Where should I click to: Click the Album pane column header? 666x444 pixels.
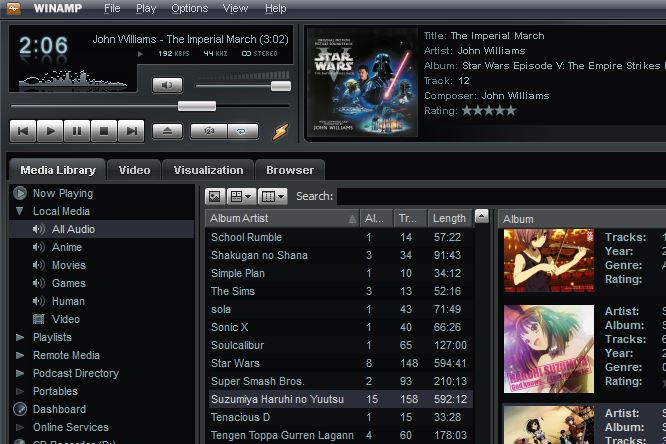click(582, 219)
